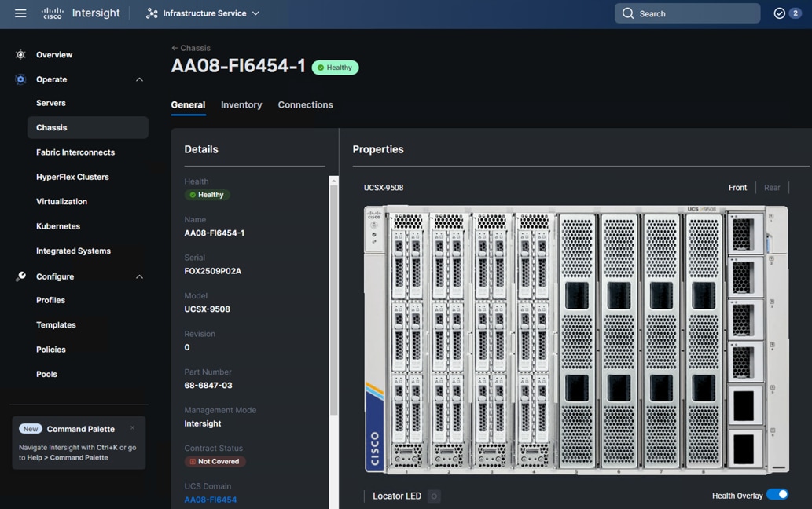Switch to the General tab
Viewport: 812px width, 509px height.
(x=188, y=105)
